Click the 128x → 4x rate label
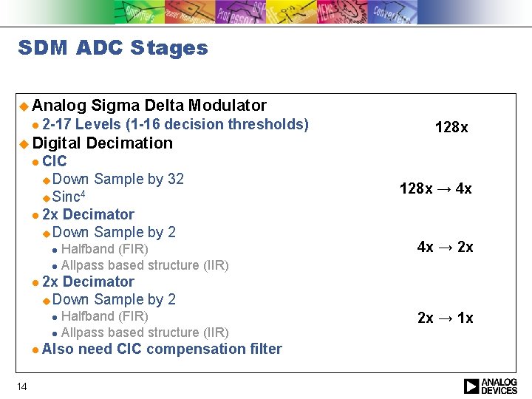Viewport: 532px width, 399px height. coord(435,188)
